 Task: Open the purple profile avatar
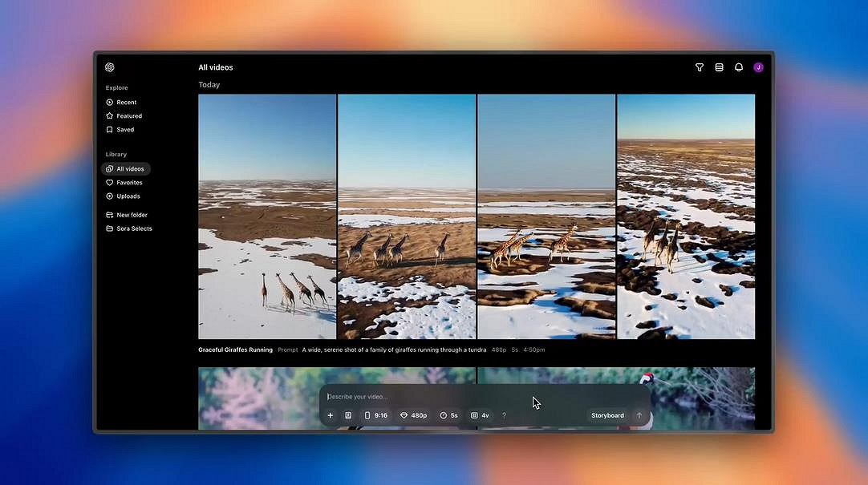758,67
